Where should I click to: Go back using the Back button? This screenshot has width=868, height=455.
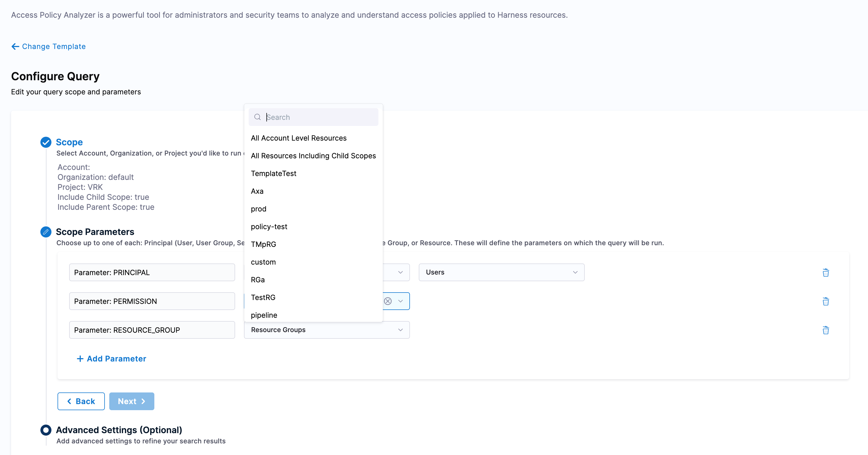coord(81,401)
